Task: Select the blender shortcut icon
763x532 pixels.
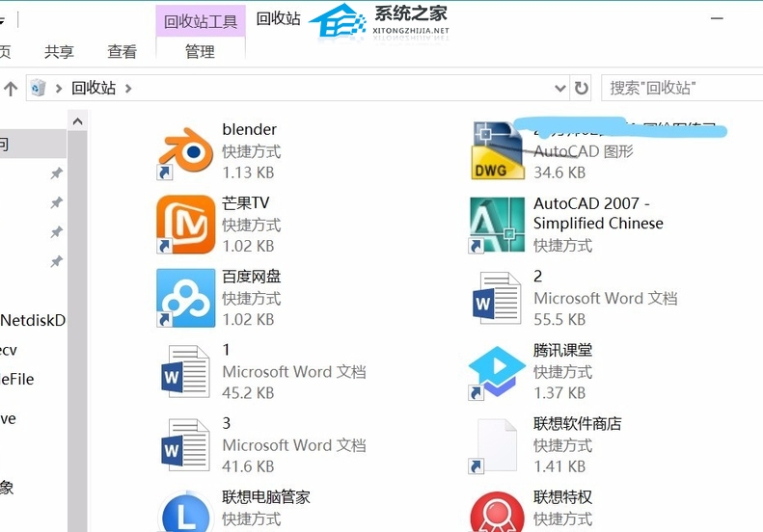Action: coord(185,151)
